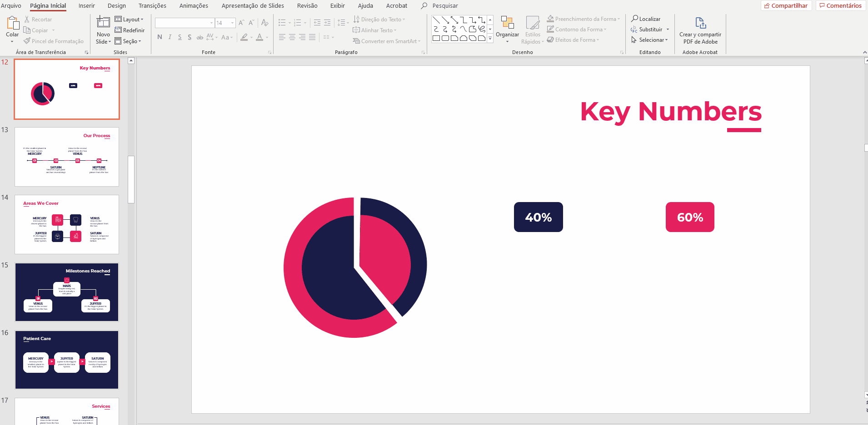
Task: Switch to the Animações tab
Action: click(194, 6)
